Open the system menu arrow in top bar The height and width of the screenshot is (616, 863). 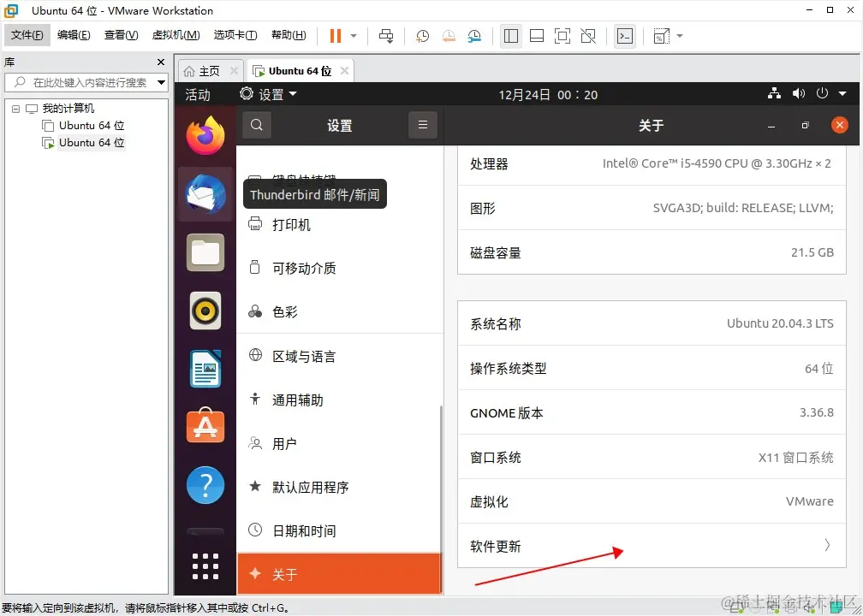click(842, 94)
